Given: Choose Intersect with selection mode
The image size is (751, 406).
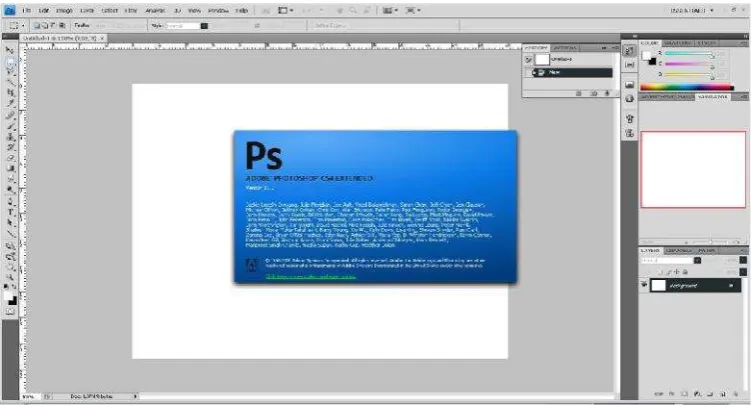Looking at the screenshot, I should (62, 25).
